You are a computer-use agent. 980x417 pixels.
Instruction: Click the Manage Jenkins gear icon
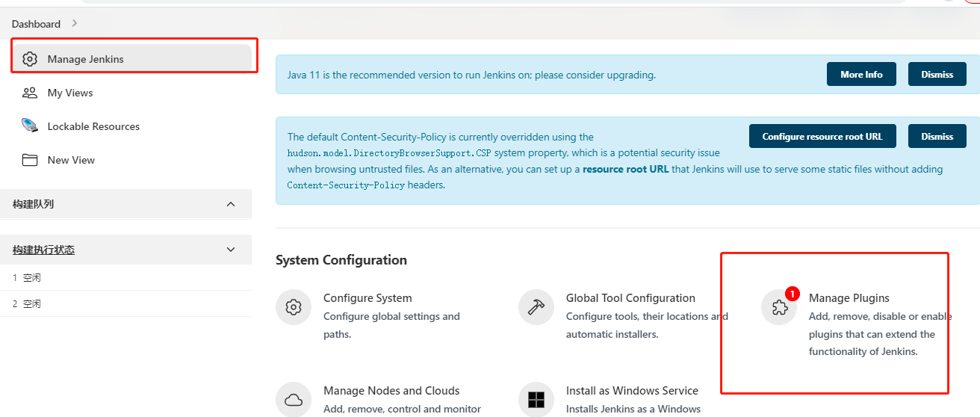click(30, 59)
